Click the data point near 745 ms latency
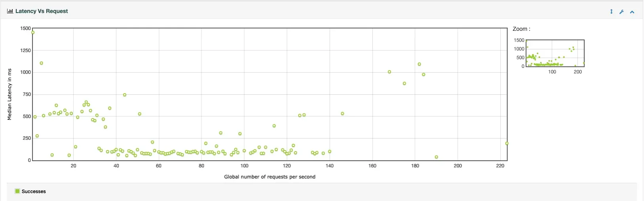 125,95
